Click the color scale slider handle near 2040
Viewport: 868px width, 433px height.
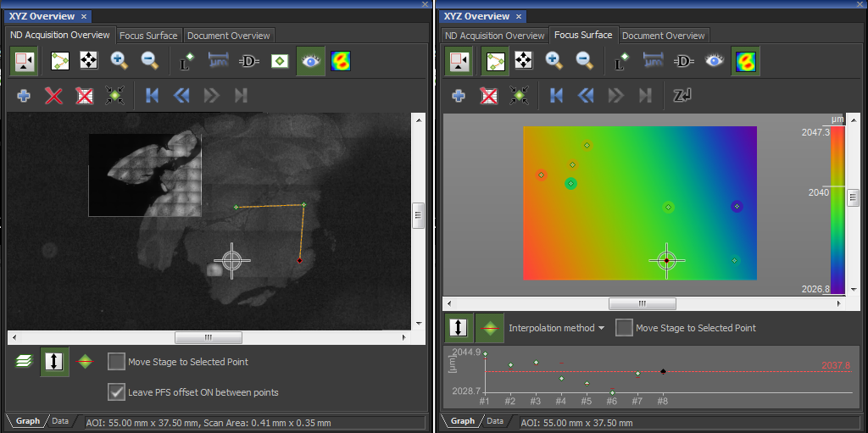click(853, 197)
